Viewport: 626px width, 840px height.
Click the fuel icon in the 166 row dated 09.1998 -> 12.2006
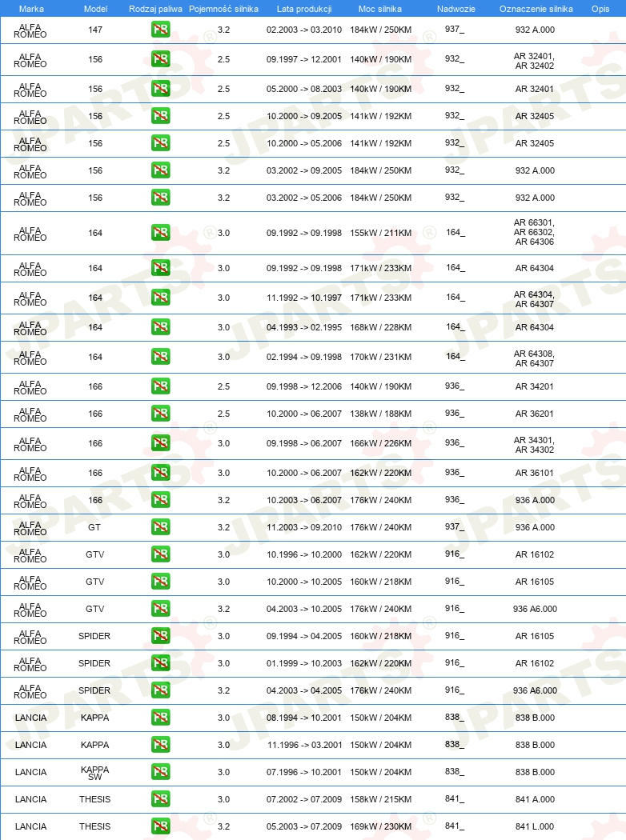point(160,386)
